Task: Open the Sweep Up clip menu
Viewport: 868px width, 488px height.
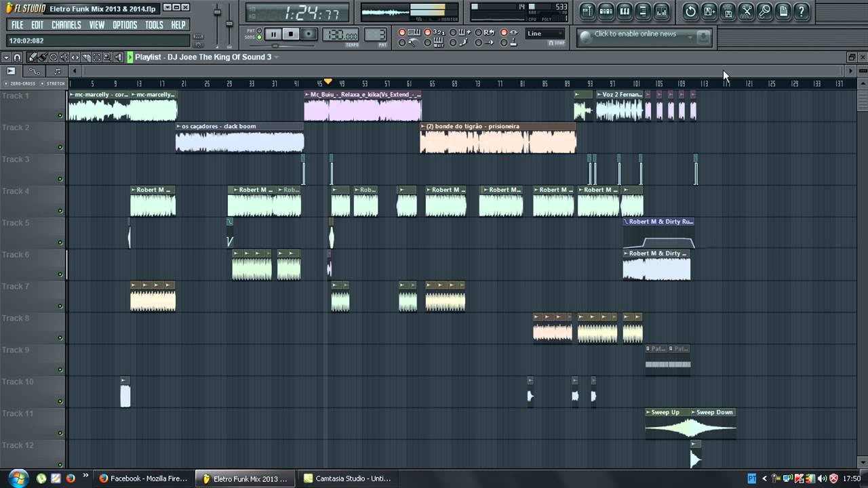Action: 648,413
